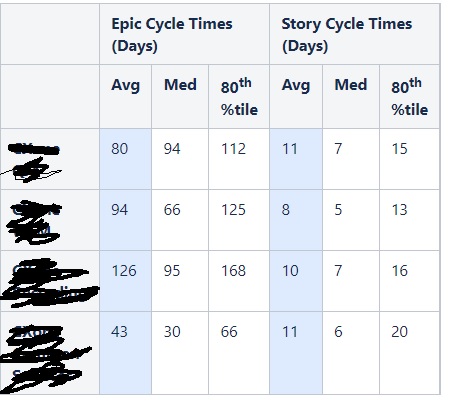Click the Epic Avg cell showing 43

(125, 353)
